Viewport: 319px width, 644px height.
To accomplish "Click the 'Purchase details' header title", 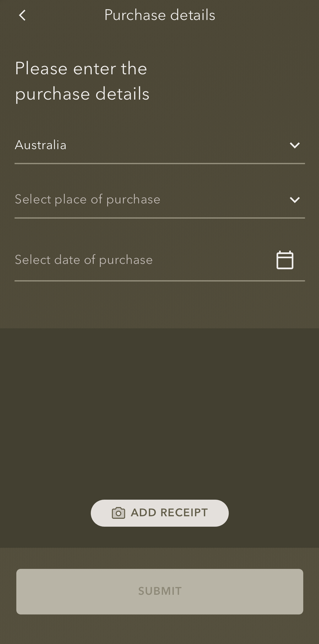I will [x=160, y=15].
